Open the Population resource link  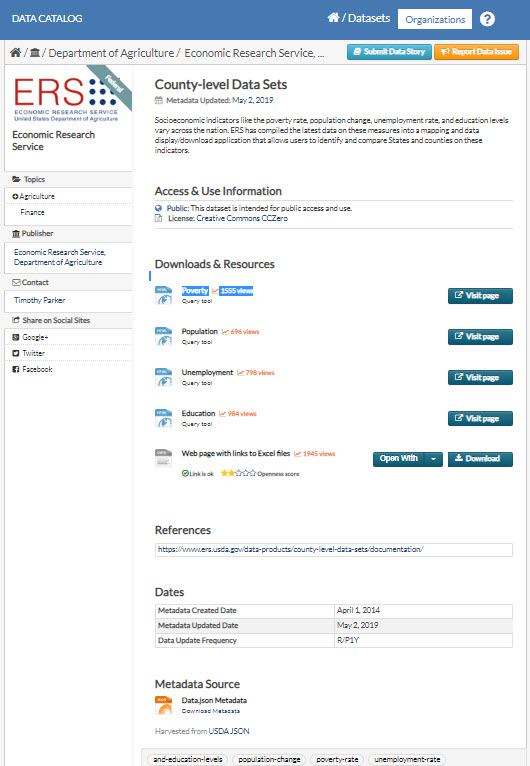coord(199,332)
